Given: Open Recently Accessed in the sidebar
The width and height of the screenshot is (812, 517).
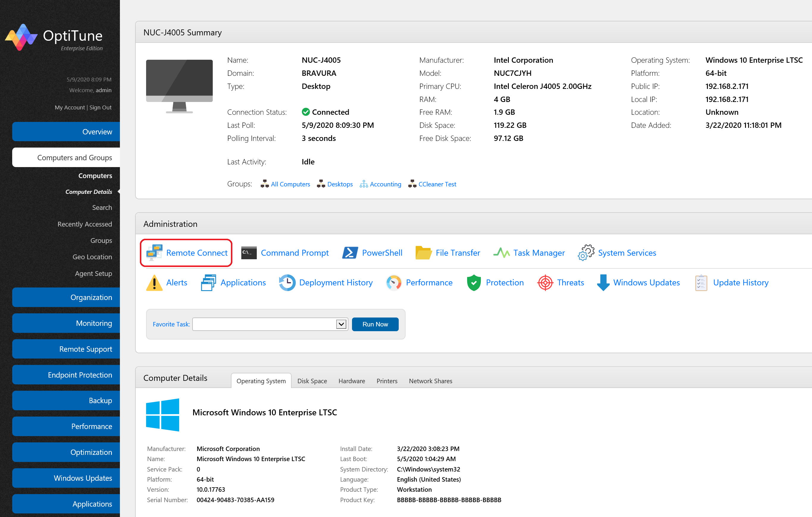Looking at the screenshot, I should [x=85, y=224].
